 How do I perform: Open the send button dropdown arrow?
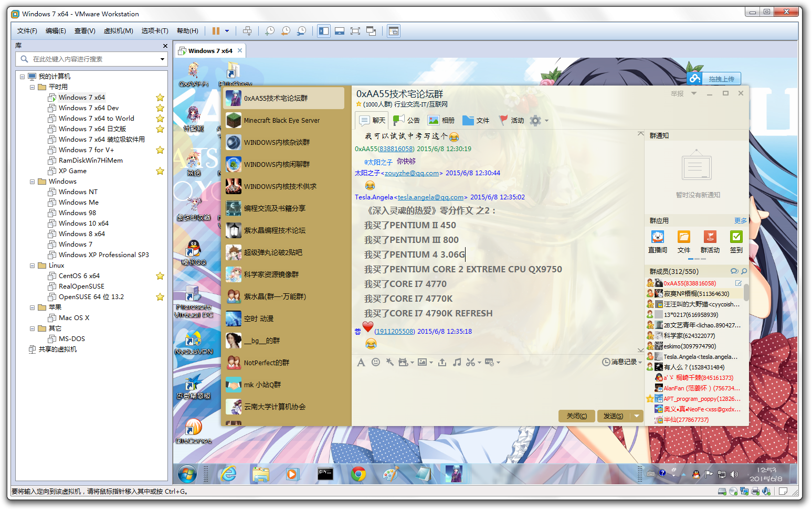(637, 416)
